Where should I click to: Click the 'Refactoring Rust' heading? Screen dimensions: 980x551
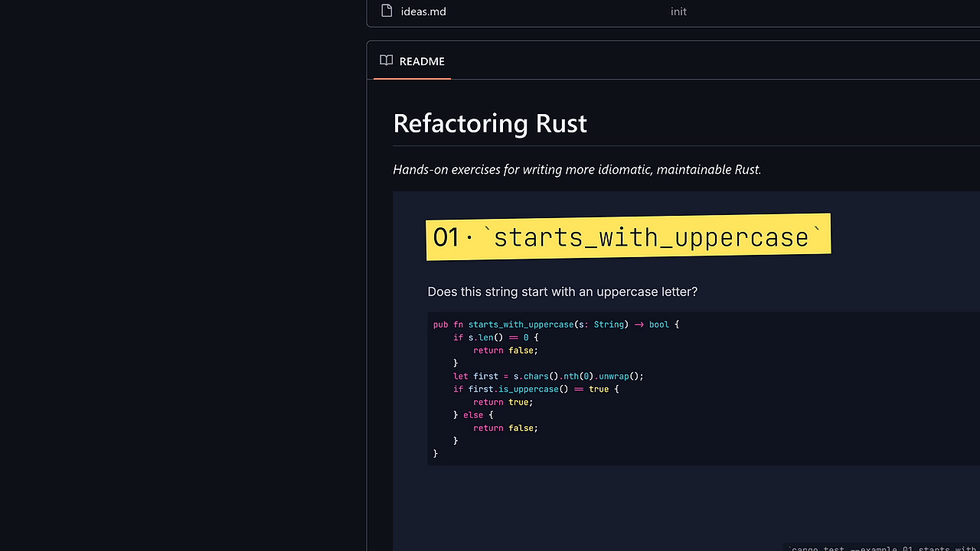pos(490,123)
